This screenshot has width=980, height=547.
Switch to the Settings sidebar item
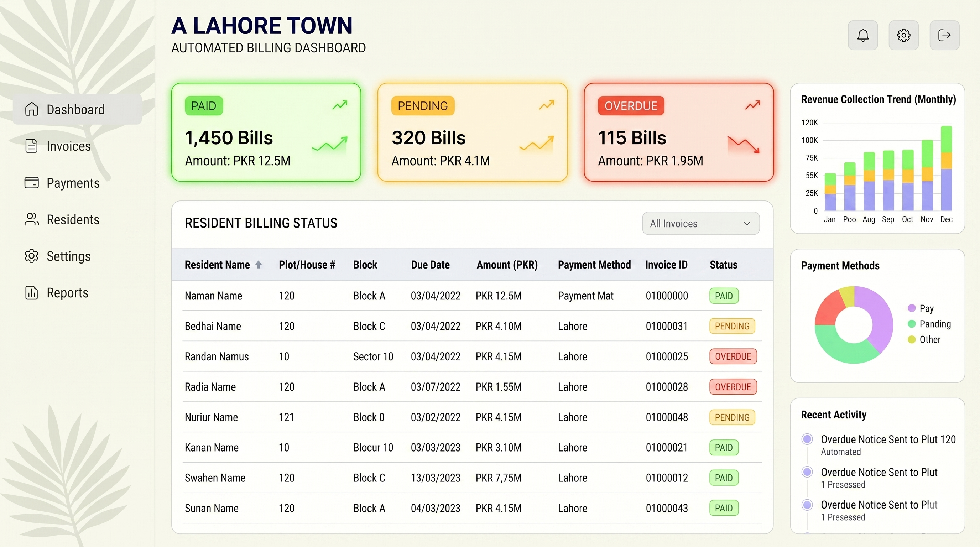[68, 256]
